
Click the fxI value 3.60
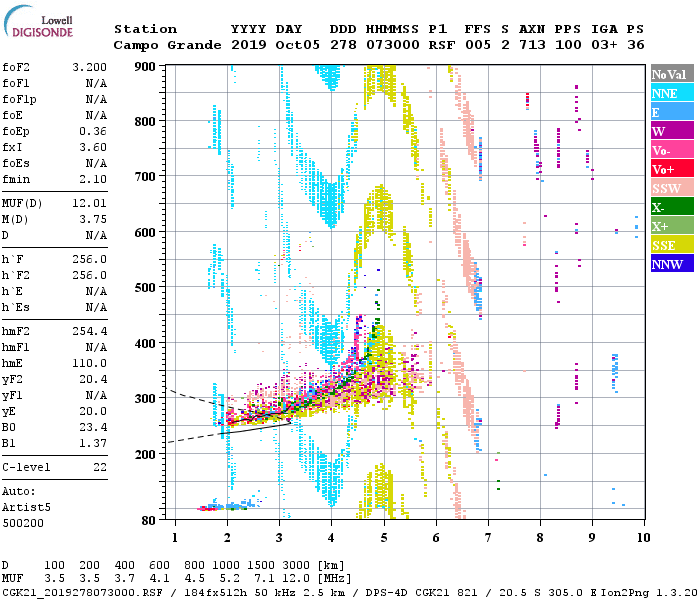pos(93,147)
